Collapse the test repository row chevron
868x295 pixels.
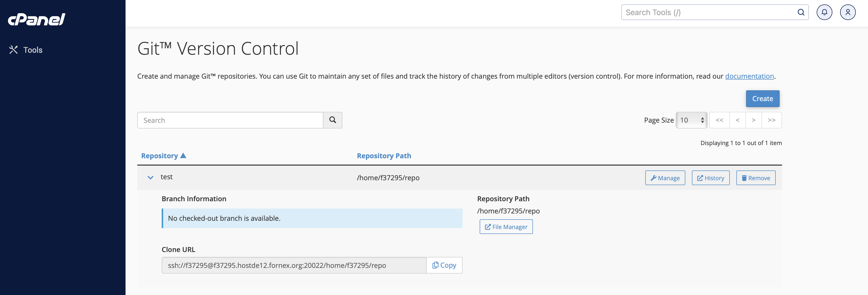(x=150, y=178)
